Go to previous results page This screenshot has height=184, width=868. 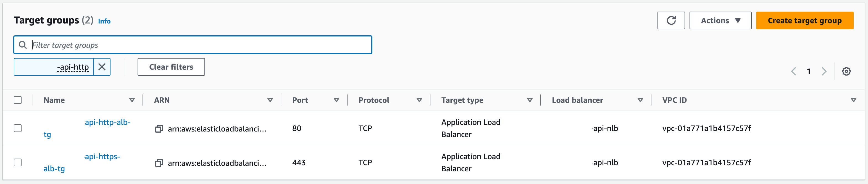click(x=793, y=72)
